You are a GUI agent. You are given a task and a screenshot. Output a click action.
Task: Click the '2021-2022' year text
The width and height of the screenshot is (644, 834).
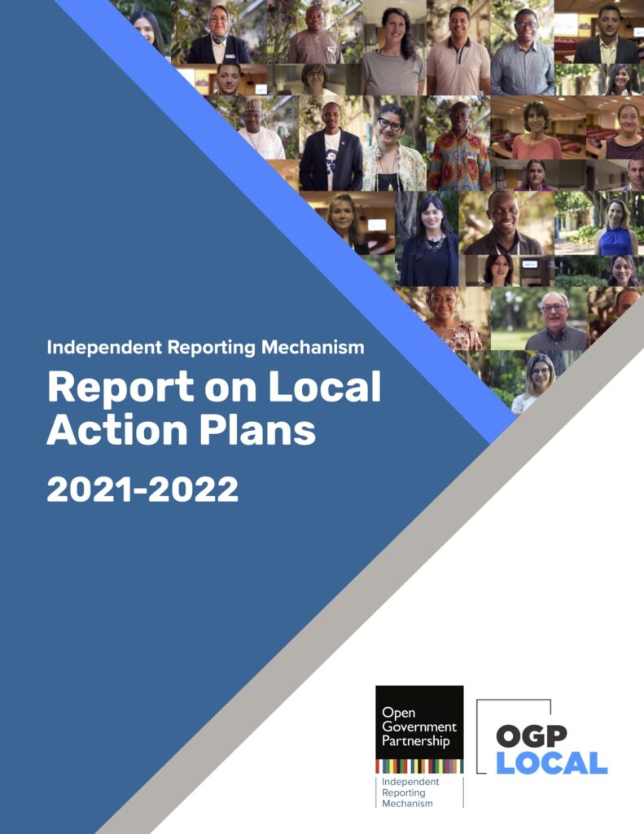142,489
